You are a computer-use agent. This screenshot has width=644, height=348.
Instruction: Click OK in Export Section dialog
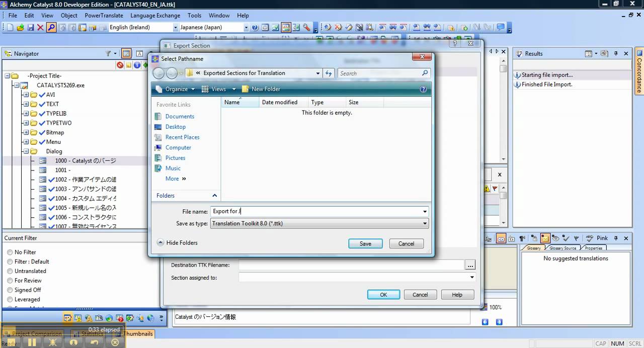pos(383,295)
